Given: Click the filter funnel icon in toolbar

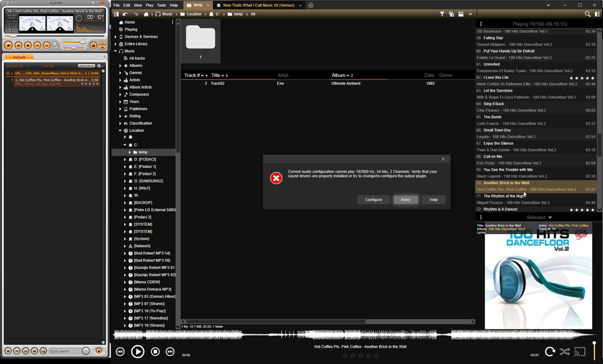Looking at the screenshot, I should tap(442, 14).
